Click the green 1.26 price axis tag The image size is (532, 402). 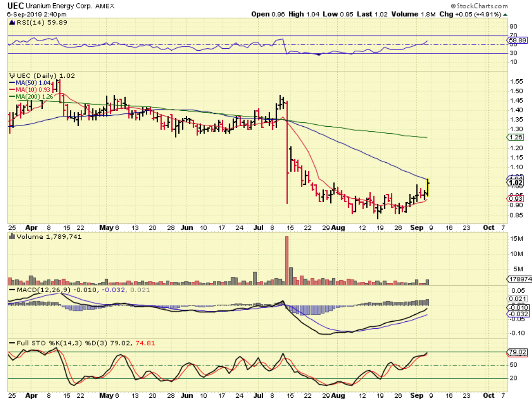click(x=516, y=137)
